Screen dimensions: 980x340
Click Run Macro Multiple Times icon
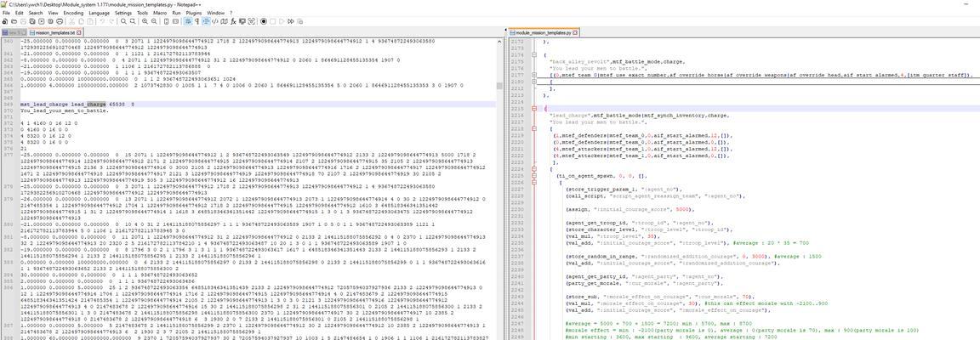pos(291,20)
